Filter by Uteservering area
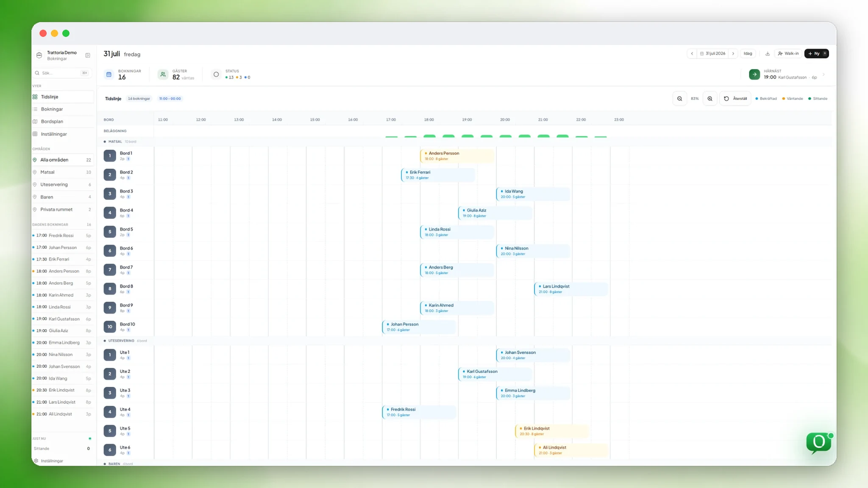The width and height of the screenshot is (868, 488). click(x=63, y=185)
